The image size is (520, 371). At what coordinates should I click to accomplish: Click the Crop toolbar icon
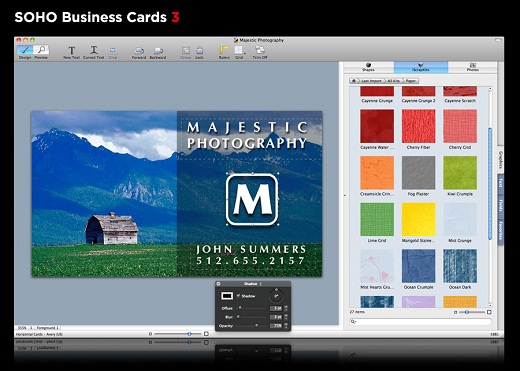coord(113,51)
